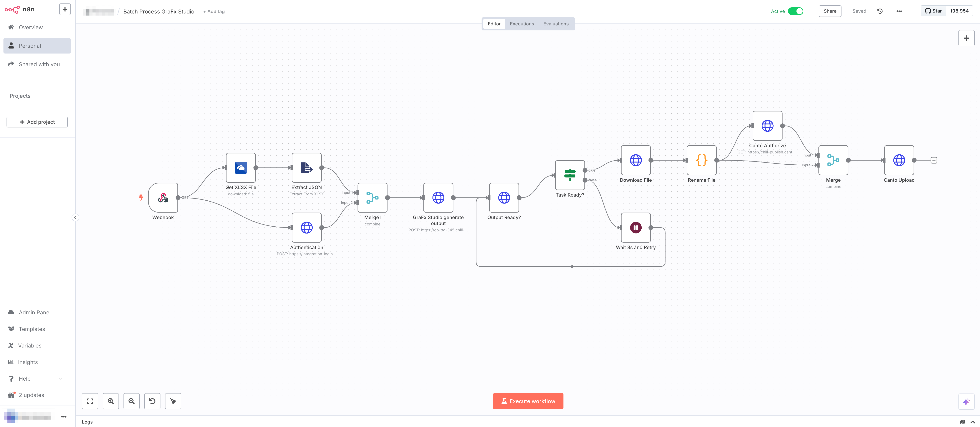Click the 108,954 star count
The width and height of the screenshot is (980, 427).
coord(959,11)
